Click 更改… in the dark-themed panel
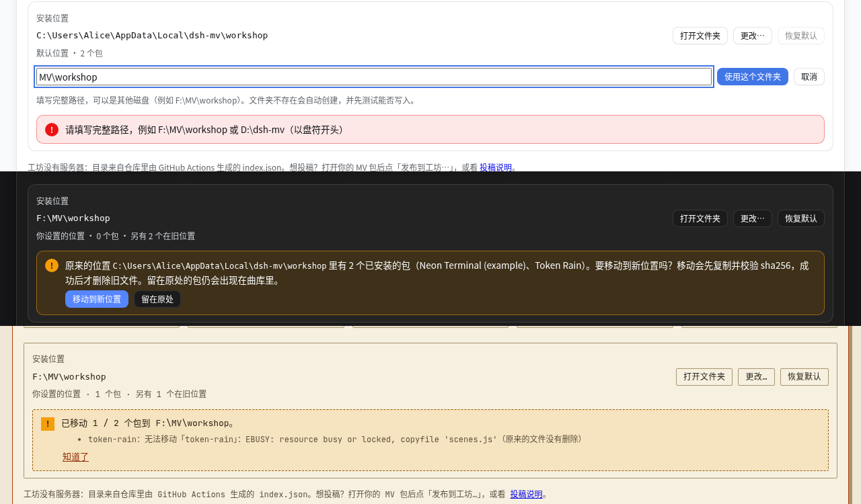Screen dimensions: 861x504 (753, 218)
